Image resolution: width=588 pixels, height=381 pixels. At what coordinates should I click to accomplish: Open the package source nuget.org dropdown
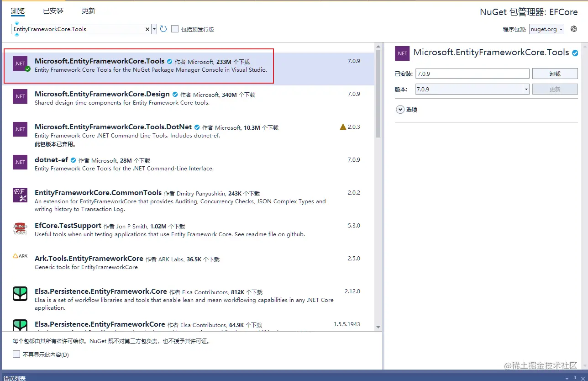[x=546, y=29]
